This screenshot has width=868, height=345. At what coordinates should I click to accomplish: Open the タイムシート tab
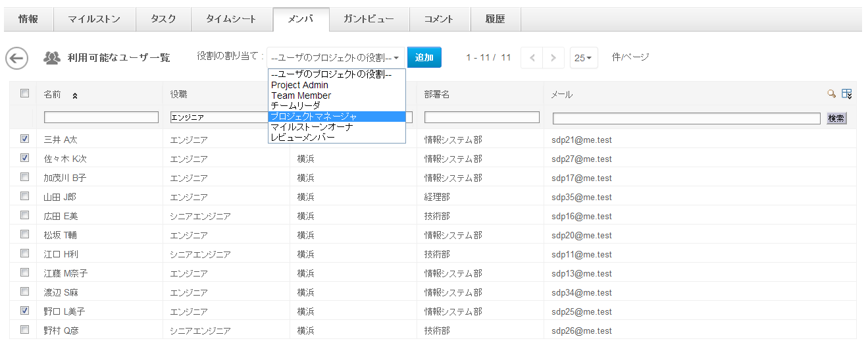coord(231,19)
